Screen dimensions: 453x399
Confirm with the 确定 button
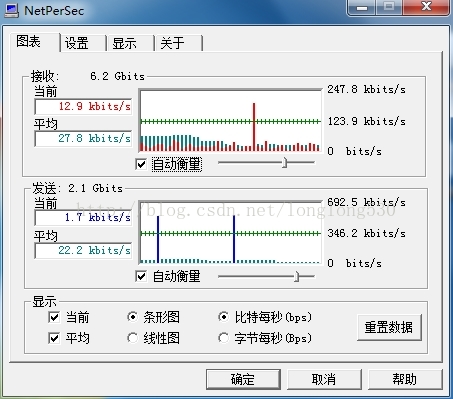click(x=243, y=379)
